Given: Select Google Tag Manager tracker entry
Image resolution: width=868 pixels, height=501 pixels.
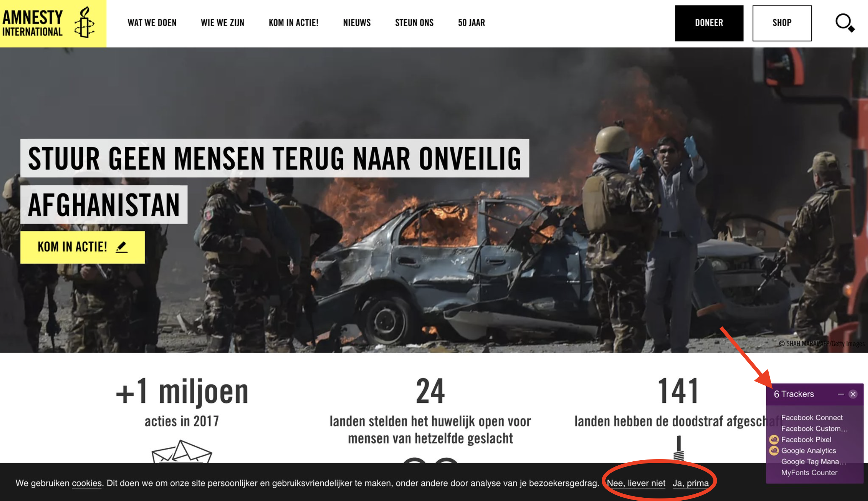Looking at the screenshot, I should coord(813,462).
